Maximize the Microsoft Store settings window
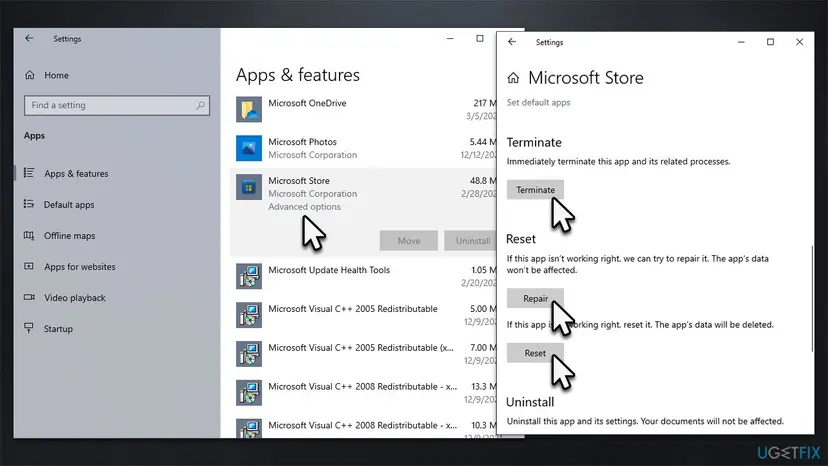The width and height of the screenshot is (828, 466). [x=770, y=42]
